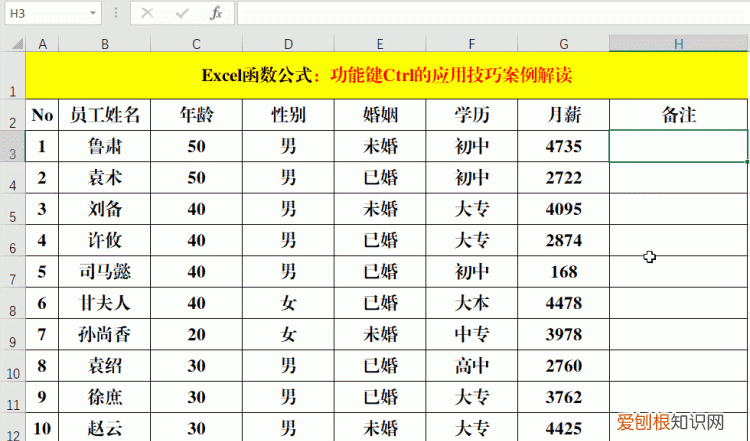The image size is (750, 441).
Task: Click the cancel X icon in formula bar
Action: 147,13
